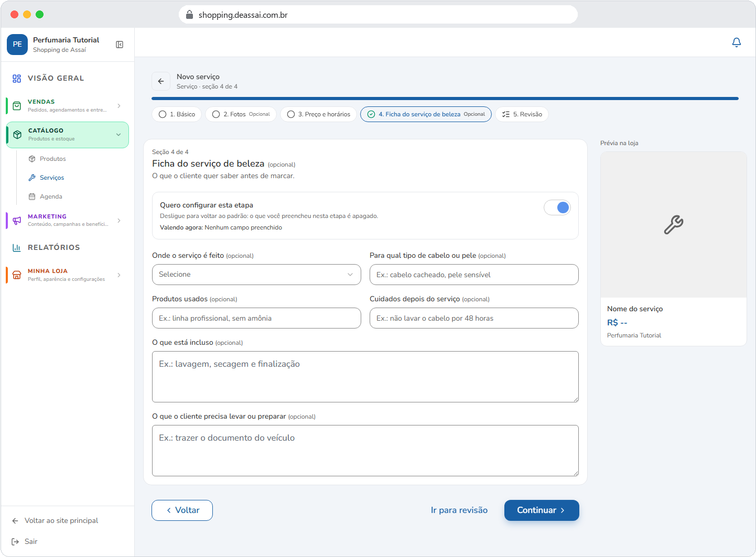This screenshot has height=557, width=756.
Task: Focus the tipo de cabelo ou pele field
Action: [x=474, y=275]
